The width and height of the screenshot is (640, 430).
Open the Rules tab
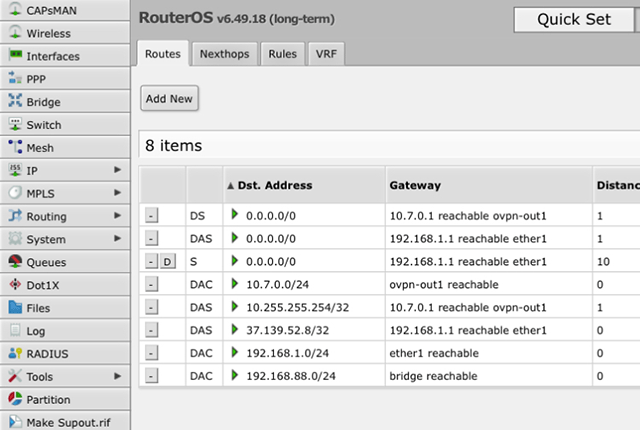point(282,54)
